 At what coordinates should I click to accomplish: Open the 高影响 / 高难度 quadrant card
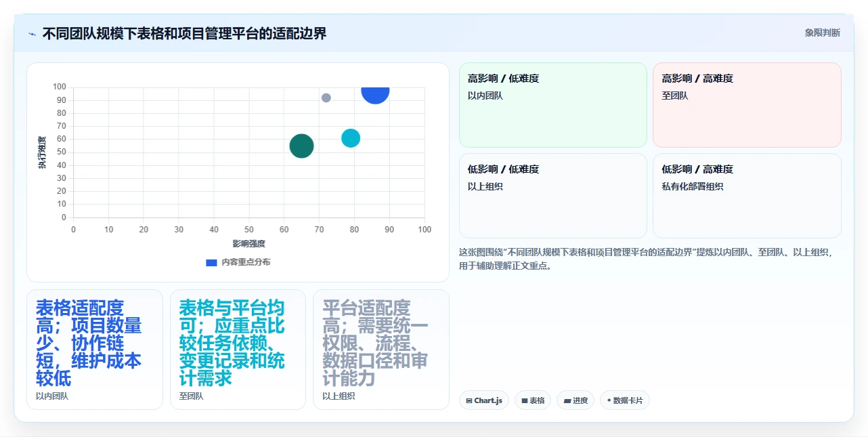[747, 105]
